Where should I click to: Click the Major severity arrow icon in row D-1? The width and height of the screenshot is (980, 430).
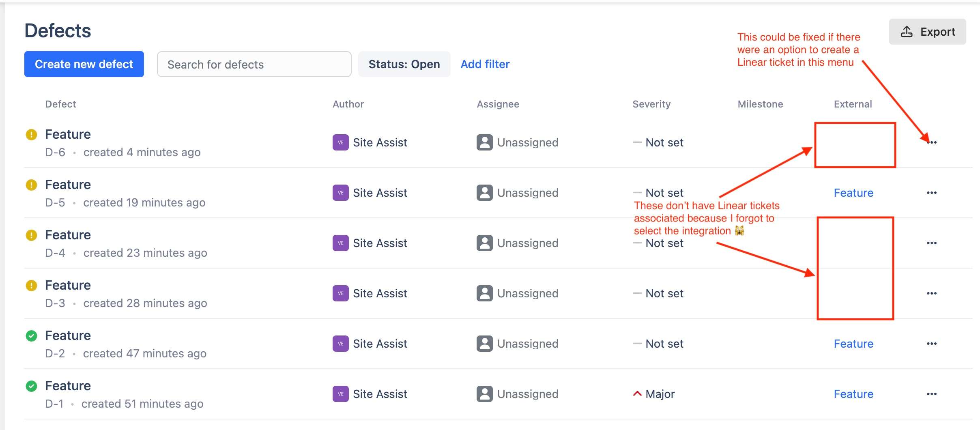pos(637,393)
